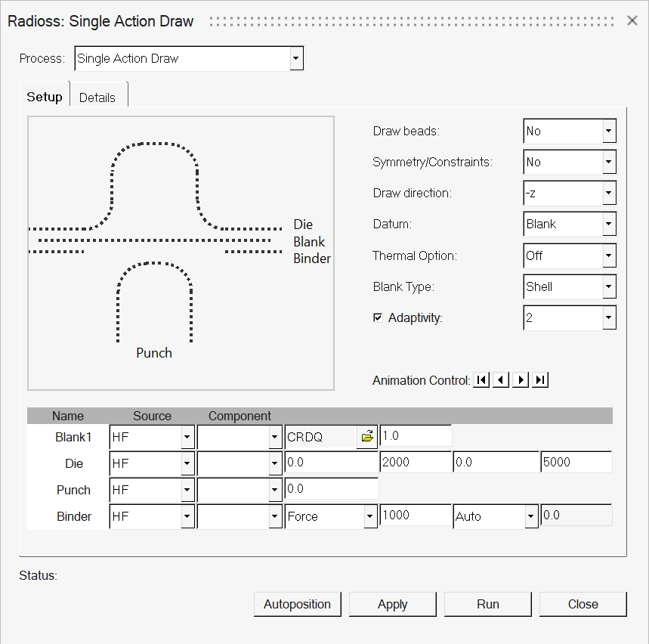Click the Punch label in diagram

tap(154, 353)
